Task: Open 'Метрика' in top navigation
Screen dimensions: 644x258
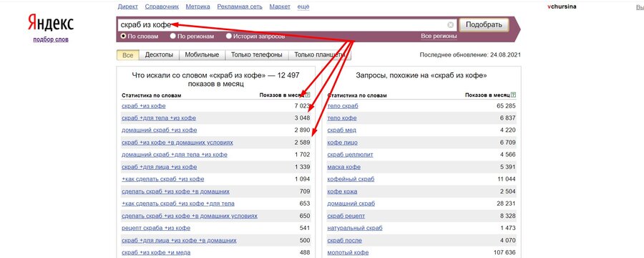Action: (x=198, y=6)
